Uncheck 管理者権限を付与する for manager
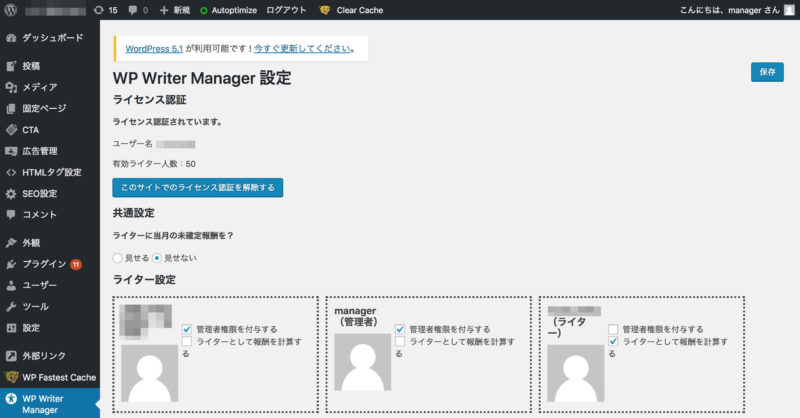The width and height of the screenshot is (800, 418). pyautogui.click(x=400, y=329)
